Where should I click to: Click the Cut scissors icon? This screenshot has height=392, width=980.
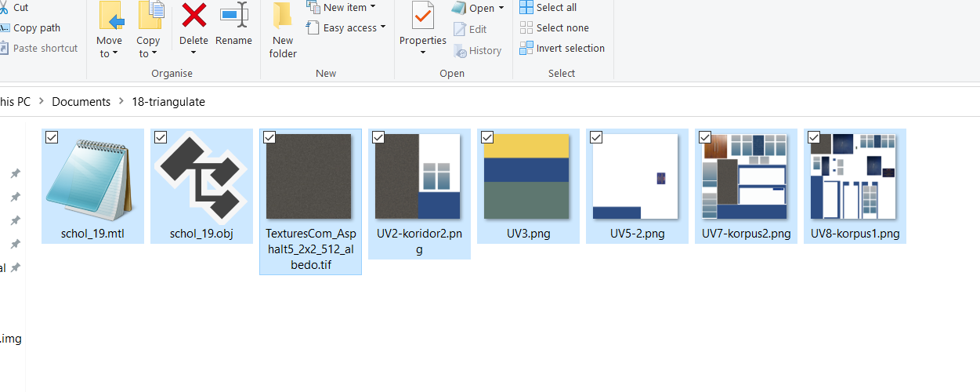point(3,7)
